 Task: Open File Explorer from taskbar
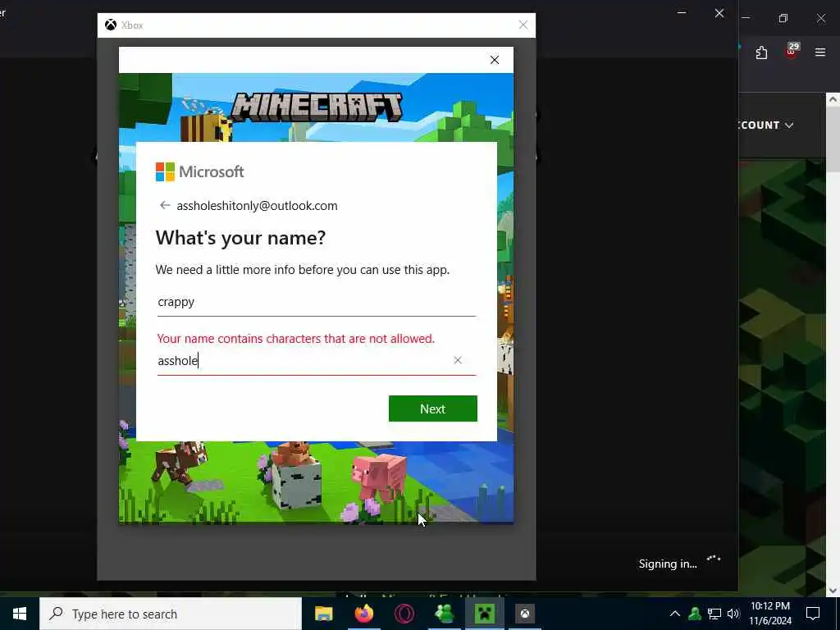point(323,614)
